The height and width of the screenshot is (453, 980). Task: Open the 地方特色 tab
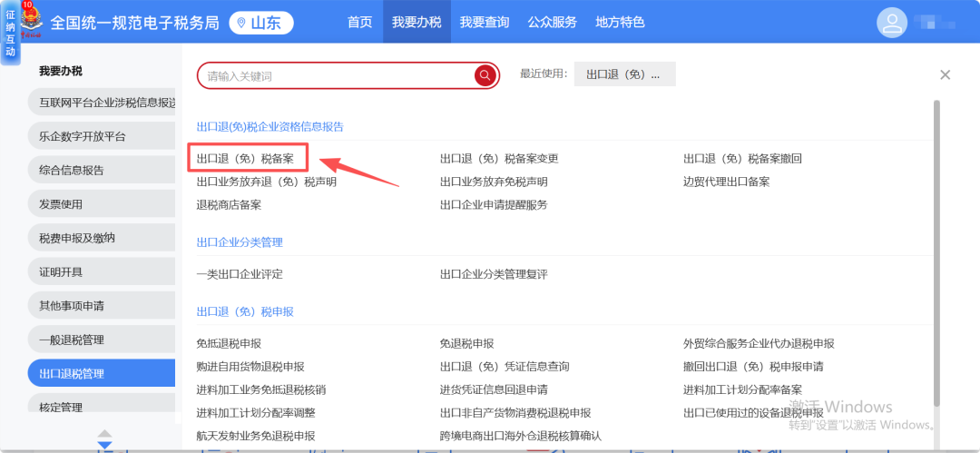click(x=620, y=22)
